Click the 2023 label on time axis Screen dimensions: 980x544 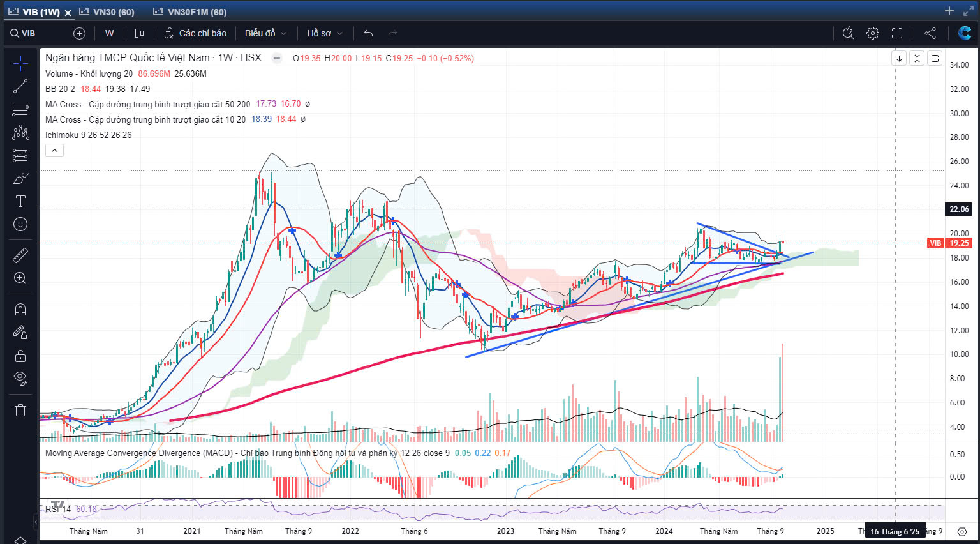pyautogui.click(x=505, y=531)
